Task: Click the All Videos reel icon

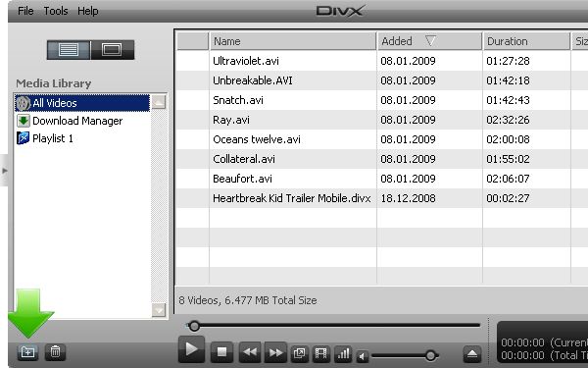Action: pos(23,103)
